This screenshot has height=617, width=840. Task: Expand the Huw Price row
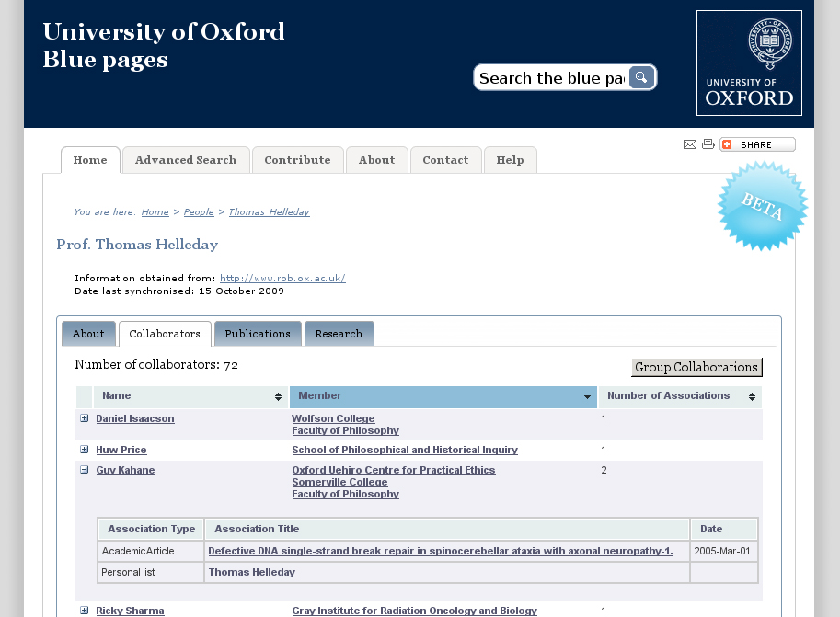click(84, 450)
